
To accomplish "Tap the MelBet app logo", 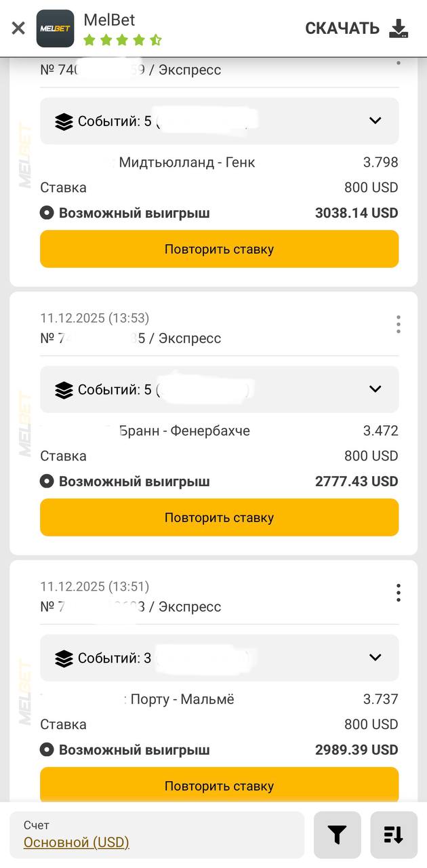I will [x=55, y=28].
